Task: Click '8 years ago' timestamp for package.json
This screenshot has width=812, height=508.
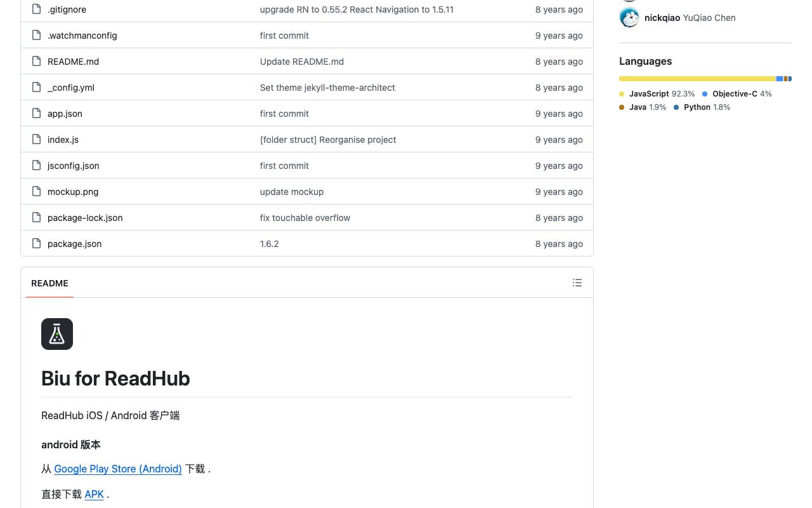Action: (559, 244)
